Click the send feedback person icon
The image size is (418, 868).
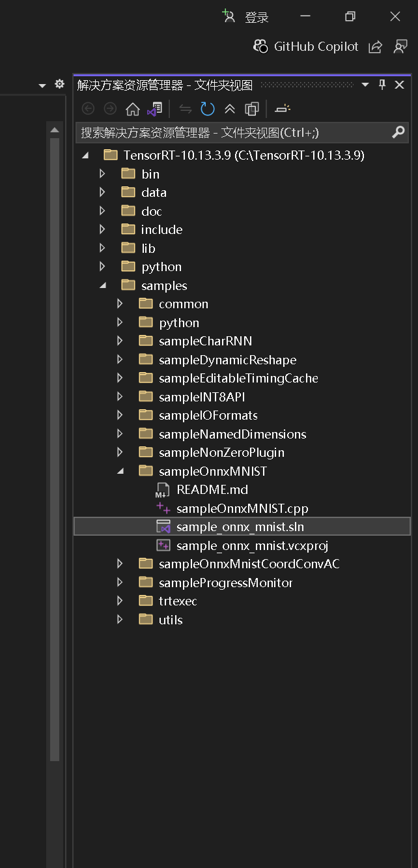click(x=400, y=46)
